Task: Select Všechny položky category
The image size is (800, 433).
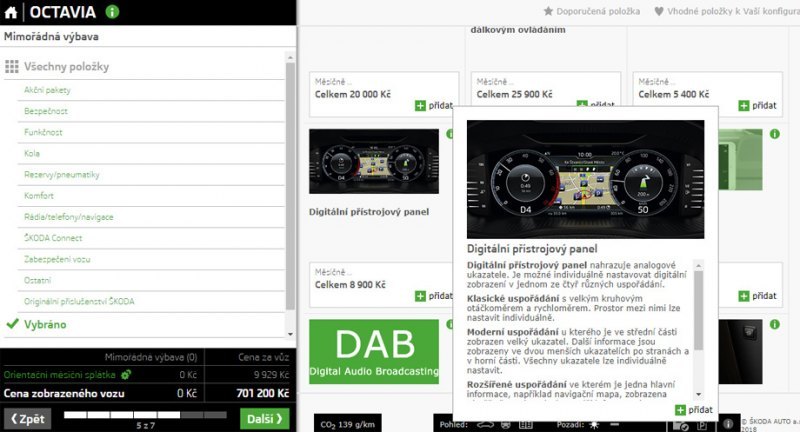Action: pyautogui.click(x=66, y=67)
